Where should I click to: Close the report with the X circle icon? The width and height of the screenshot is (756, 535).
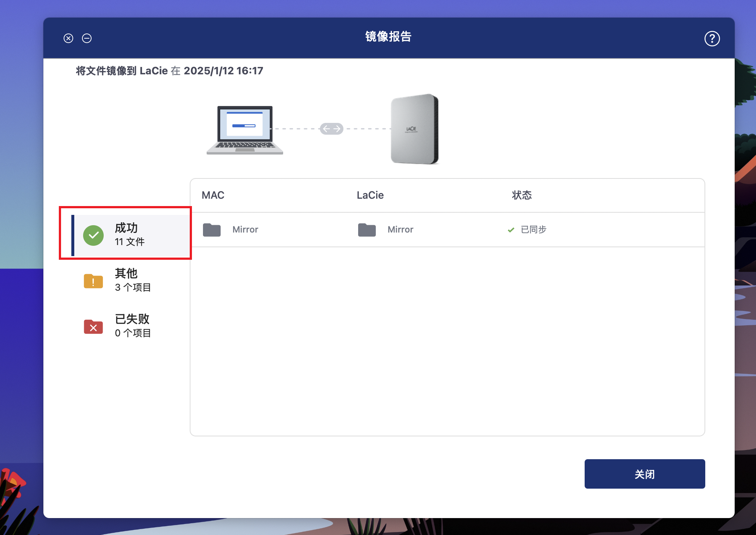(68, 38)
